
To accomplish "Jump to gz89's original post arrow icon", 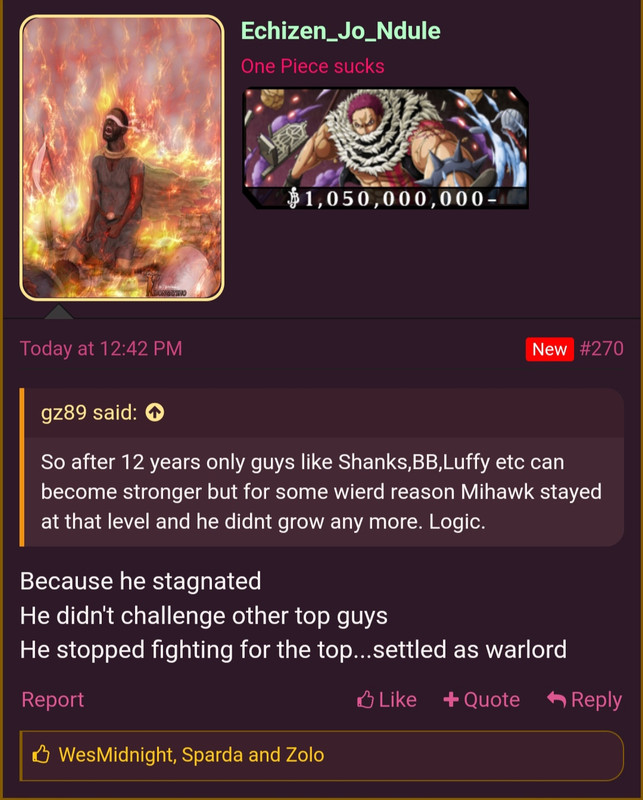I will pyautogui.click(x=155, y=412).
